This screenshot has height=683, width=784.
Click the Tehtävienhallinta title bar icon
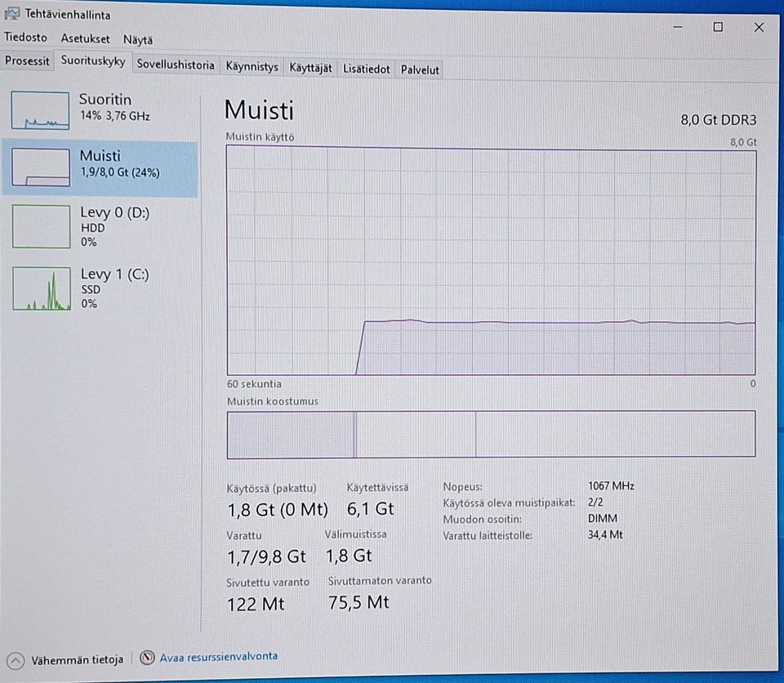(12, 14)
